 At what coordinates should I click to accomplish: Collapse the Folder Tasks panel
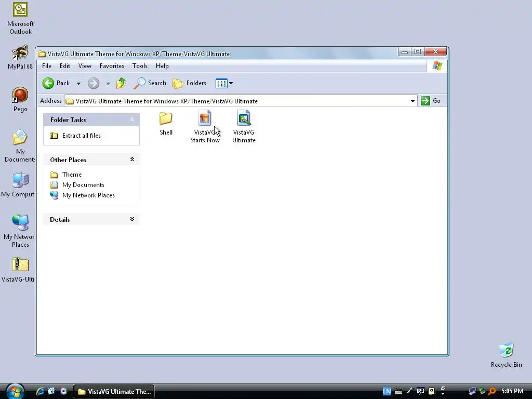pyautogui.click(x=132, y=119)
